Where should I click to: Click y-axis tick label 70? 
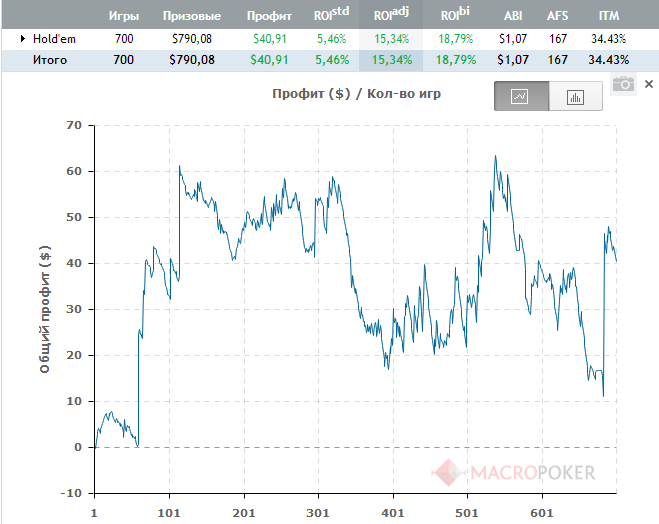pyautogui.click(x=74, y=125)
